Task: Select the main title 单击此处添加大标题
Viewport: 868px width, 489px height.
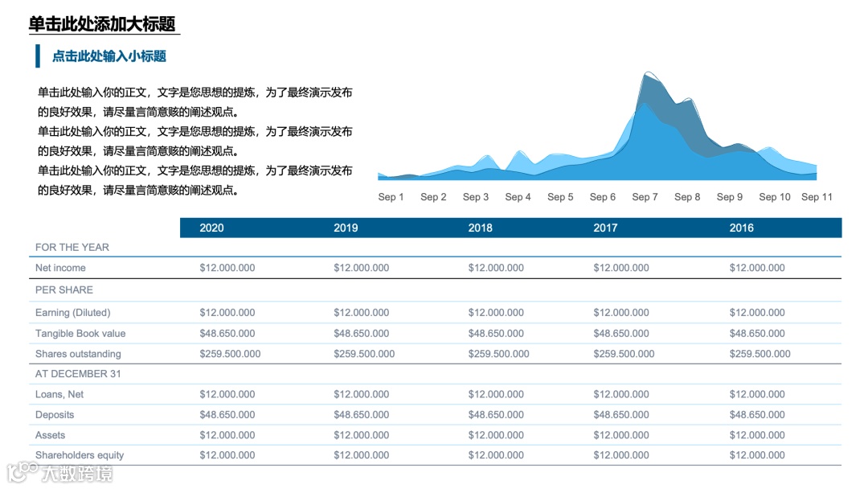Action: (x=102, y=24)
